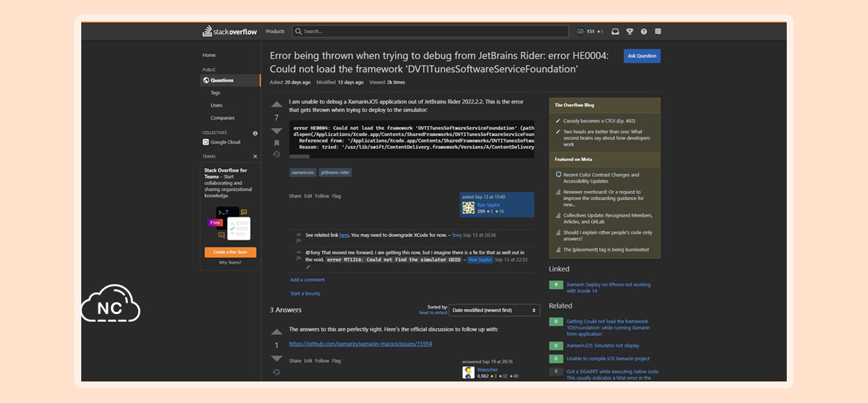Open Ron Saylor's profile link in the comment
868x403 pixels.
point(480,260)
